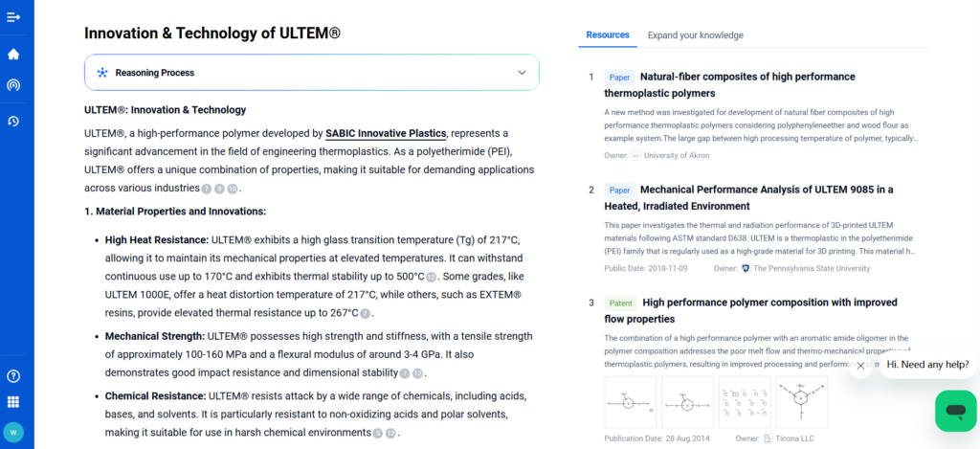Click the user avatar 'W' icon
Viewport: 980px width, 449px height.
(13, 431)
